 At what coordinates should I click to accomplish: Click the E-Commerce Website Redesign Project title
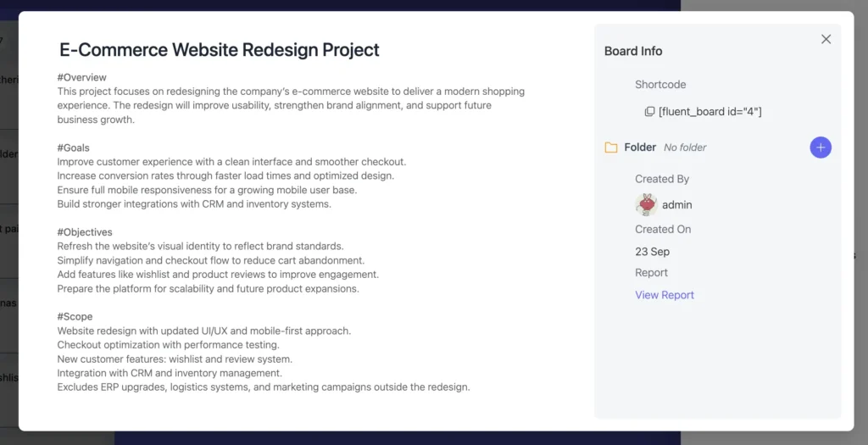(x=220, y=50)
